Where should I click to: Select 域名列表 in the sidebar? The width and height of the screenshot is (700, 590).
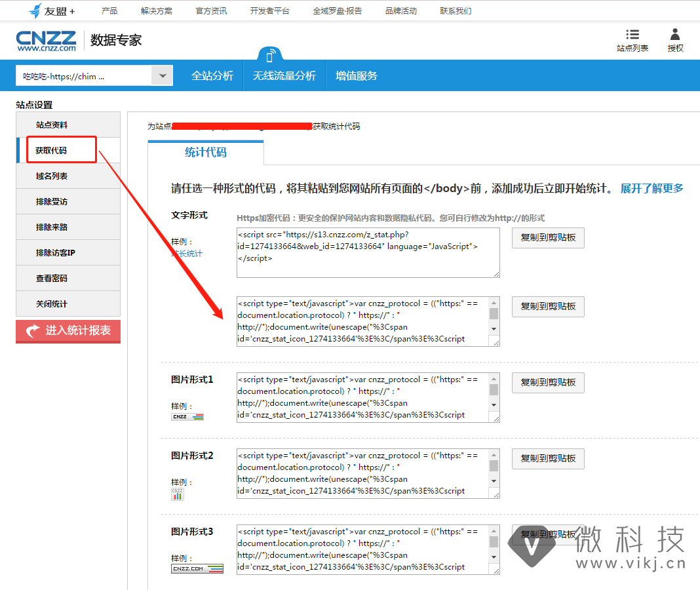(x=52, y=176)
